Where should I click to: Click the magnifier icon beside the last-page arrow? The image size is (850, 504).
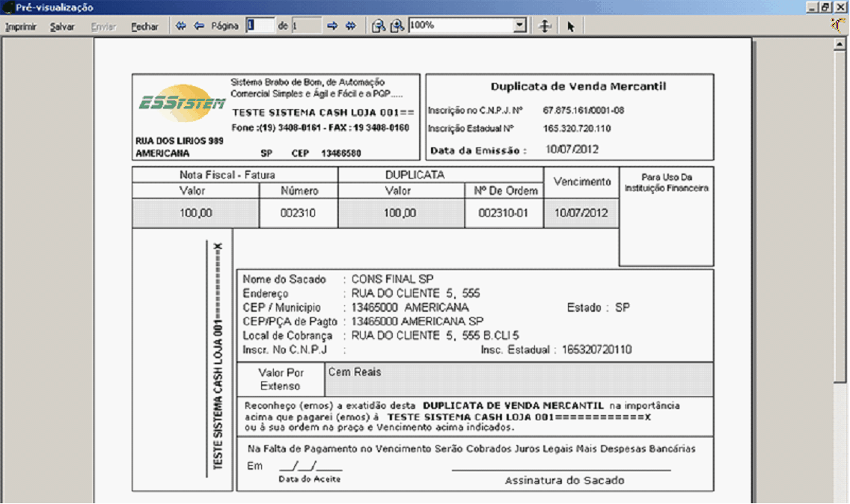[x=379, y=26]
